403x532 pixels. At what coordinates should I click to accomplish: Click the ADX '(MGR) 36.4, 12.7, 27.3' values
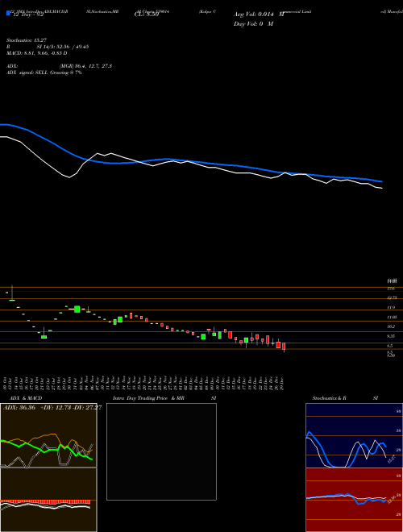coord(85,66)
